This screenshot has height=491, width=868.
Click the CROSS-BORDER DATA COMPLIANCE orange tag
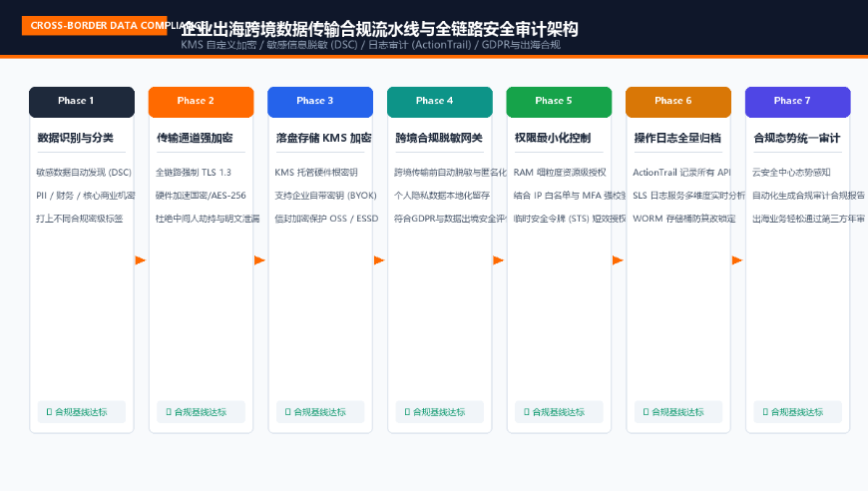click(x=94, y=26)
